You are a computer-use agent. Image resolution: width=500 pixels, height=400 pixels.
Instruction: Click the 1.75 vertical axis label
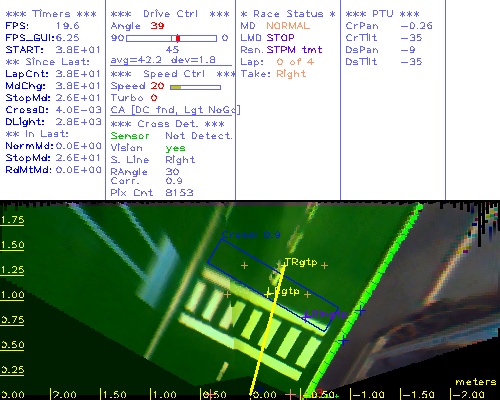click(12, 220)
